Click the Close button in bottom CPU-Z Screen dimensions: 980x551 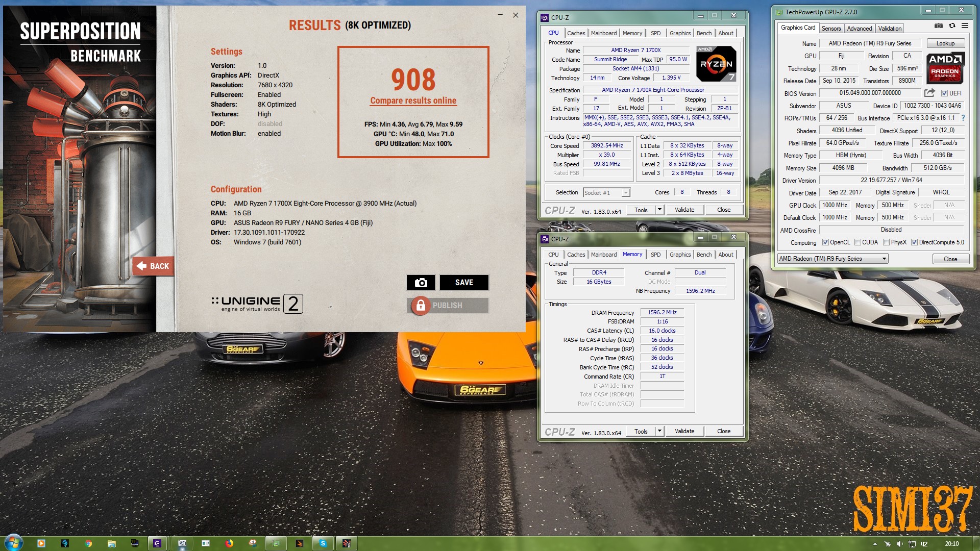pyautogui.click(x=723, y=431)
